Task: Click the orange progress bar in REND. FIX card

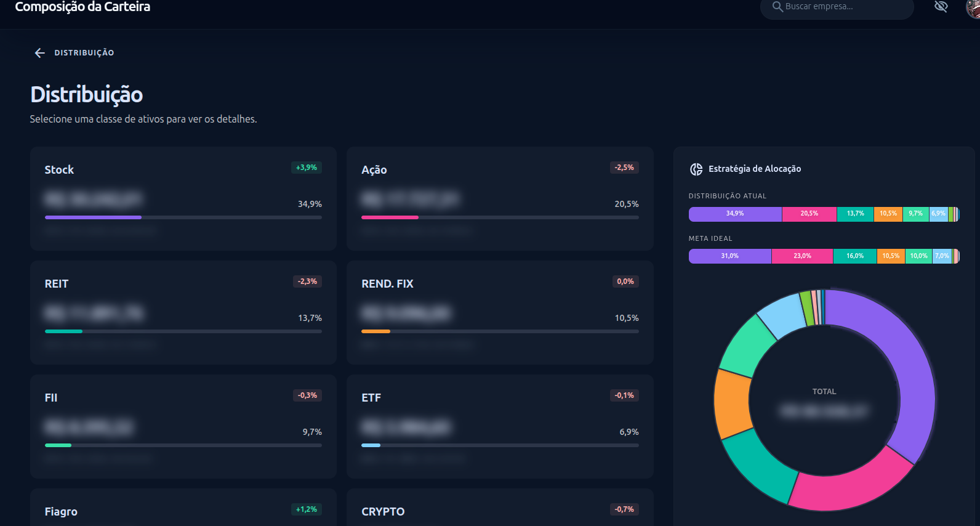Action: point(376,331)
